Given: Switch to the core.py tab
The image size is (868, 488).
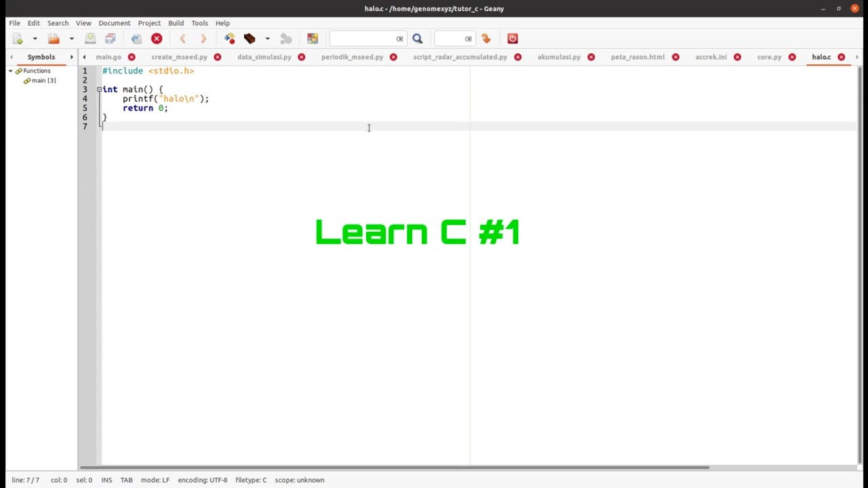Looking at the screenshot, I should (x=769, y=57).
